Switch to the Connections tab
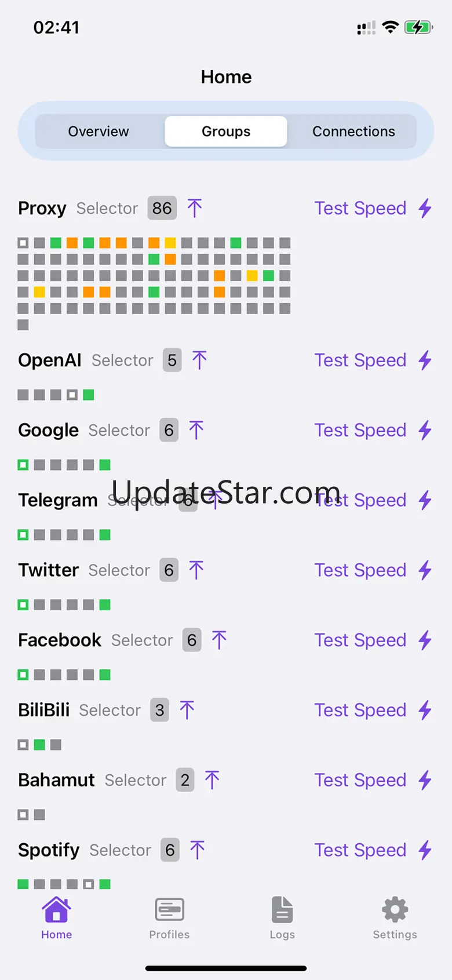This screenshot has width=452, height=980. point(353,132)
